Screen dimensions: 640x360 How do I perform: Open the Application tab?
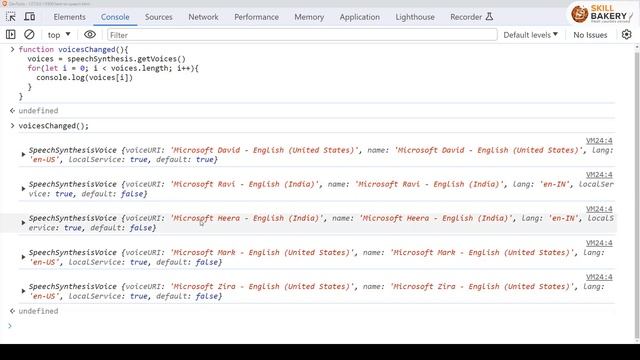click(x=360, y=17)
